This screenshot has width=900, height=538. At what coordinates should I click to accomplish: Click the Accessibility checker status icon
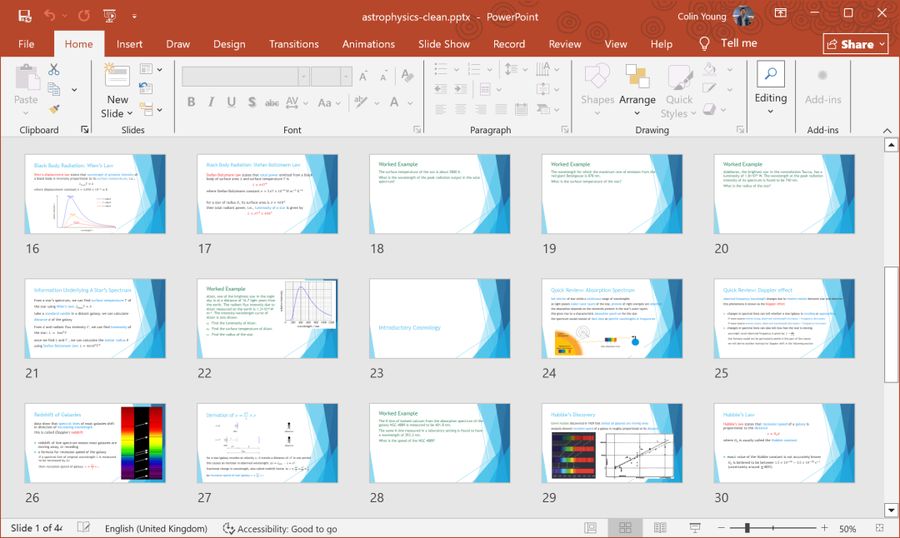[229, 528]
